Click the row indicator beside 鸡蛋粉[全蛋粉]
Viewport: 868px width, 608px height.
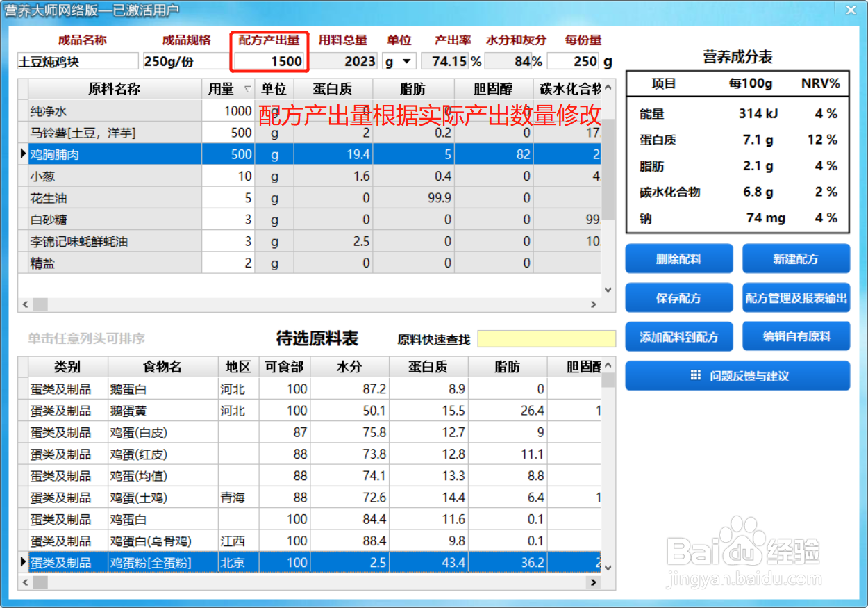coord(23,562)
